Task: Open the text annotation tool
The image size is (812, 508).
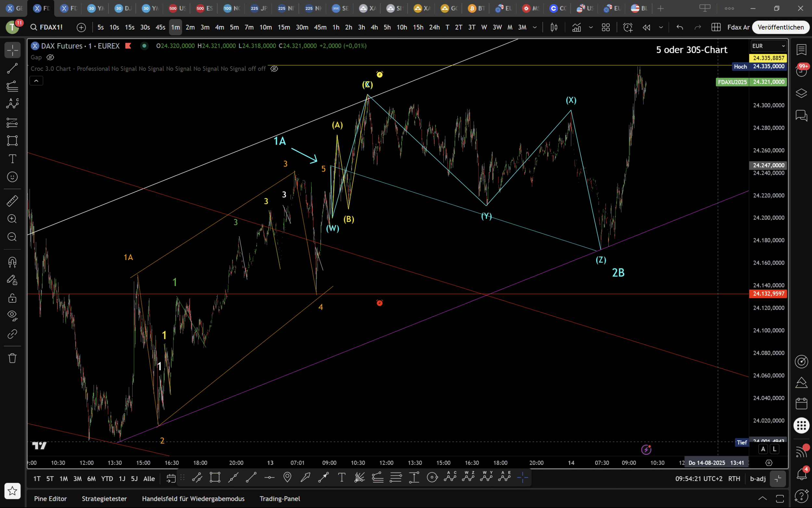Action: point(12,159)
